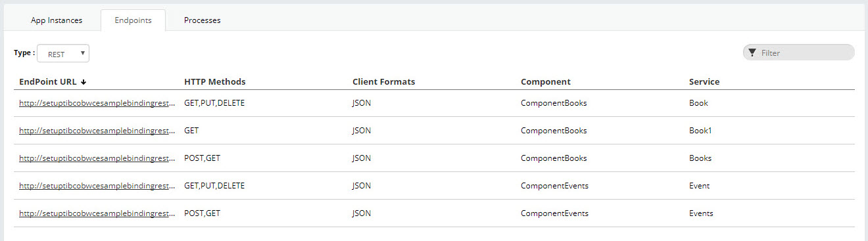Follow the Events service endpoint link
The height and width of the screenshot is (241, 868).
click(98, 213)
